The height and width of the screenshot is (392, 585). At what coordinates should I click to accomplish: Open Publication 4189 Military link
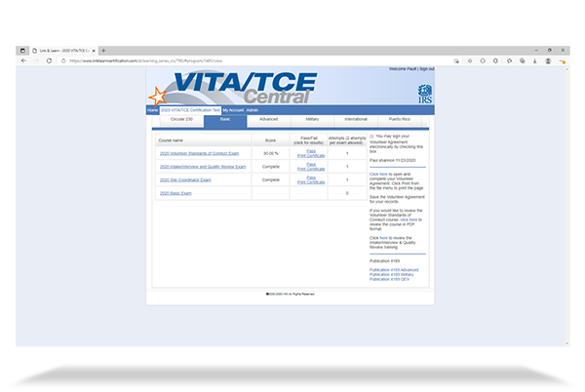tap(391, 275)
